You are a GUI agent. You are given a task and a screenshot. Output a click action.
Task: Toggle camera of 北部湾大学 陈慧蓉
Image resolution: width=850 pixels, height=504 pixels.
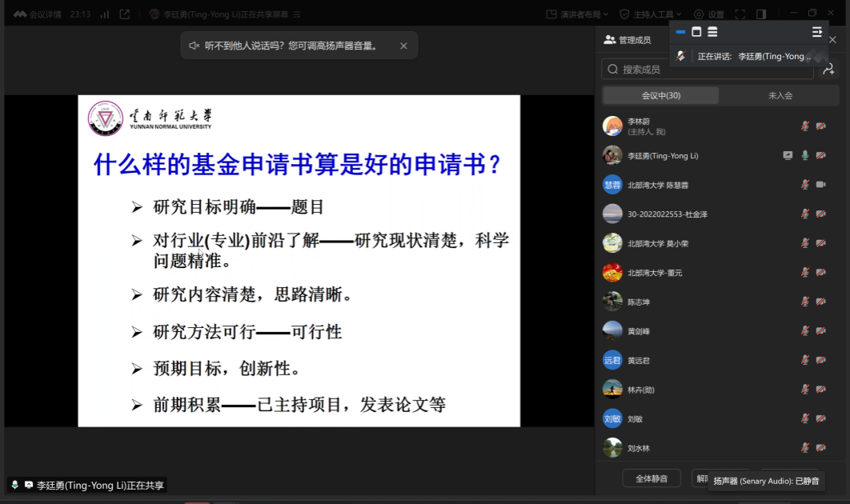(820, 185)
